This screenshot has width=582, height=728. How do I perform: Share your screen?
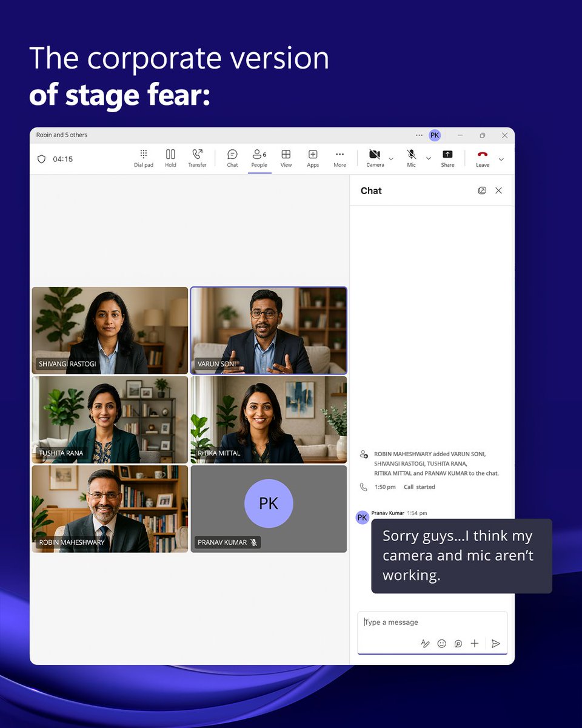447,158
